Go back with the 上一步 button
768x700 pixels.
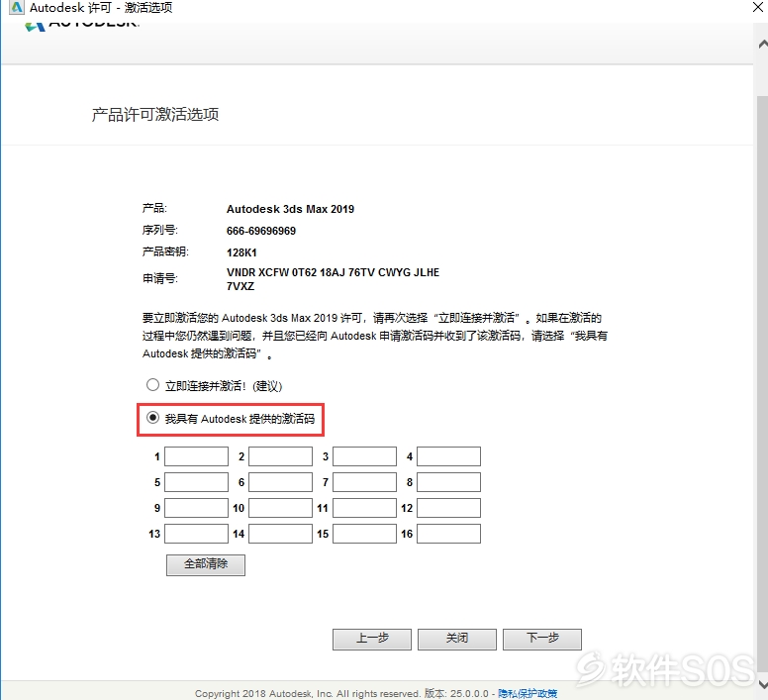pyautogui.click(x=372, y=640)
